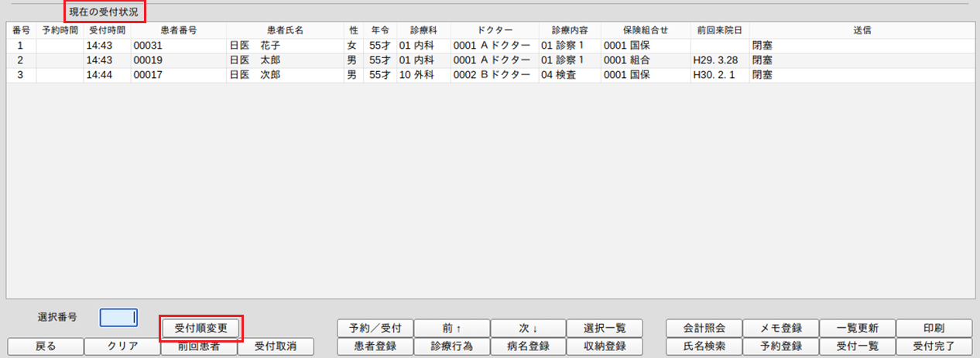Screen dimensions: 980x358
Task: Click patient number 00031
Action: (x=147, y=46)
